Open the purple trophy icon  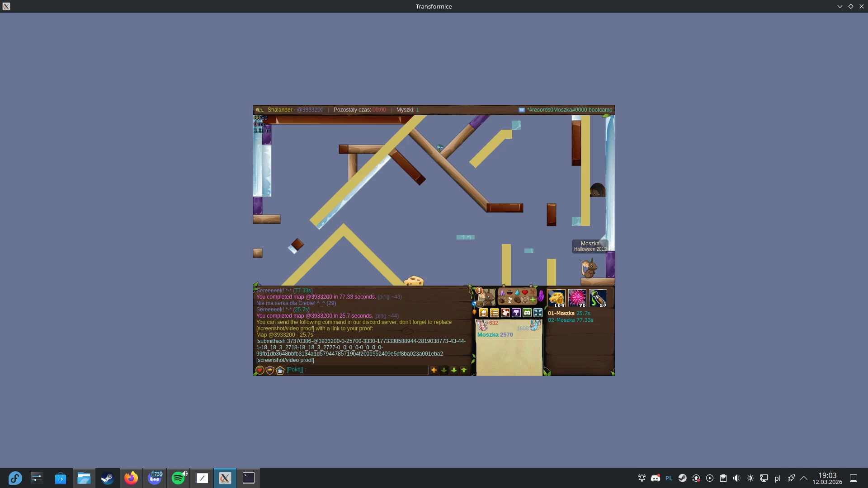coord(516,313)
